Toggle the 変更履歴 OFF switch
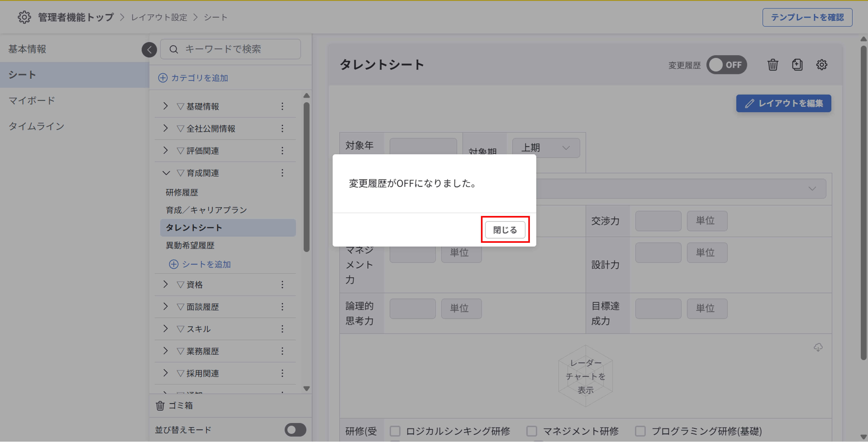 [x=727, y=65]
